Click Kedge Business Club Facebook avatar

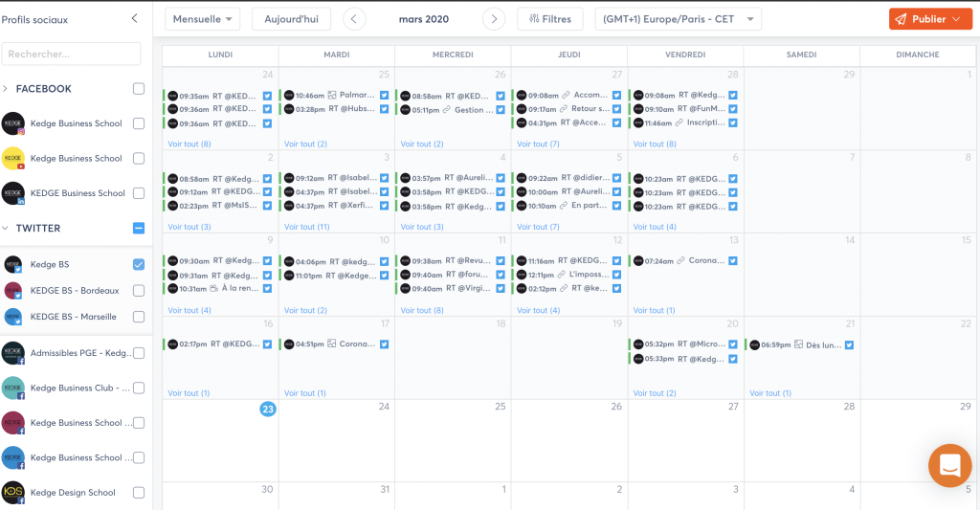coord(13,388)
